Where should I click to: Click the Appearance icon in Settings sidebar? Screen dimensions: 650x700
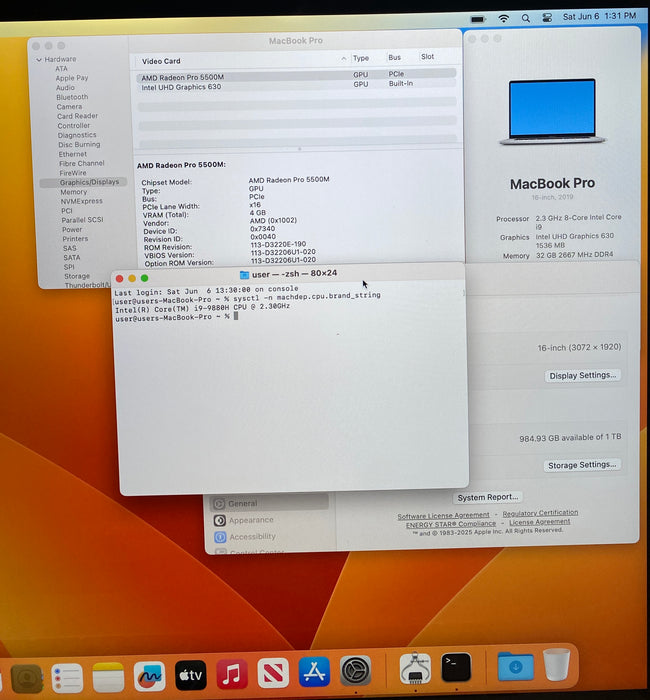220,521
